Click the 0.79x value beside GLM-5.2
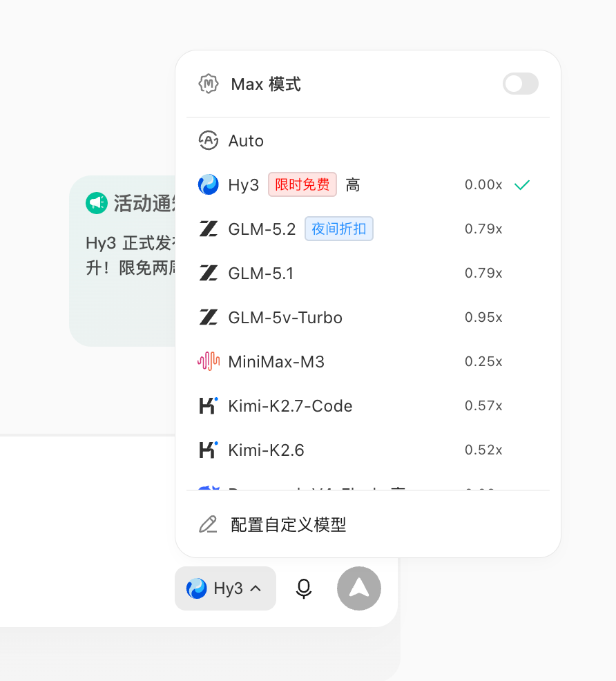The height and width of the screenshot is (681, 616). tap(483, 229)
